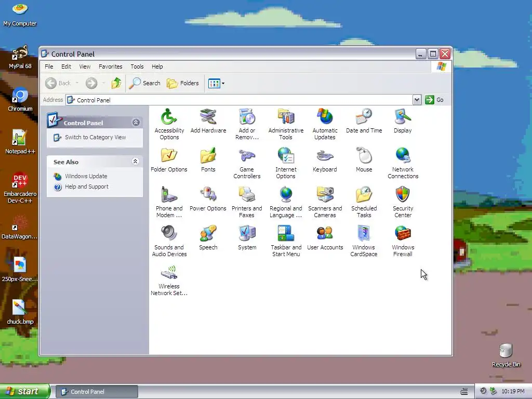Open the View menu
This screenshot has height=399, width=532.
pos(85,66)
